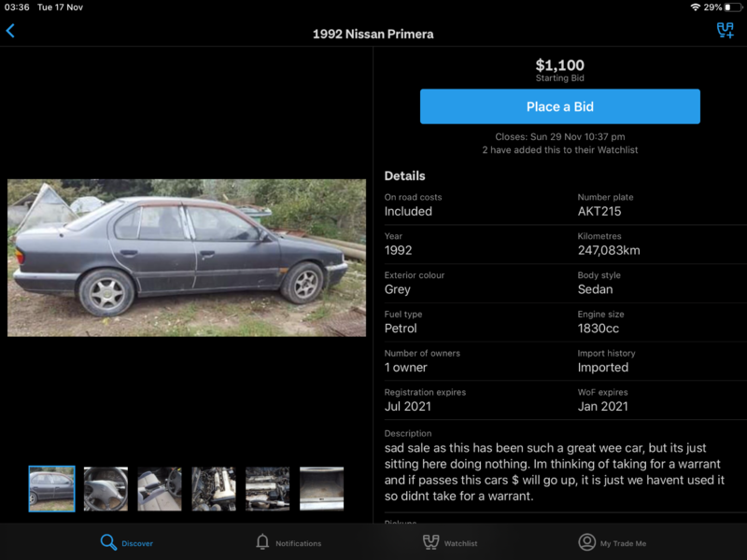Tap the battery indicator in status bar
The image size is (747, 560).
(733, 7)
